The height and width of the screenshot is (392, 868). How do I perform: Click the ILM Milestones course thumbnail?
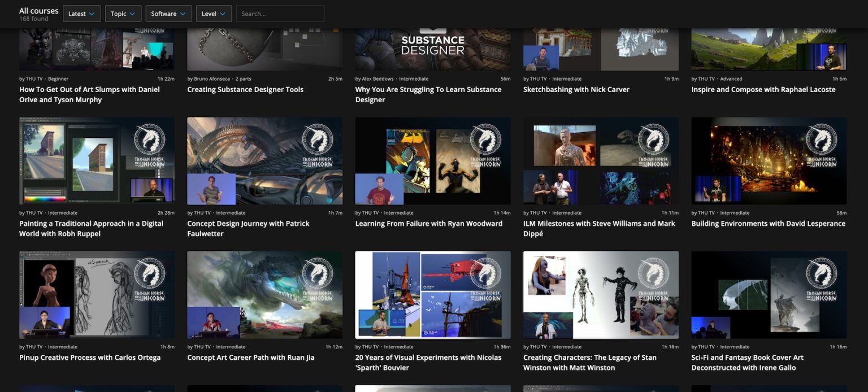(601, 160)
